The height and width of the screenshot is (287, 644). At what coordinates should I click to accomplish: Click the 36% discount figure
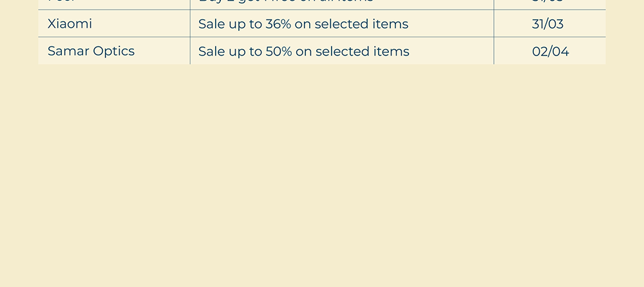coord(278,25)
